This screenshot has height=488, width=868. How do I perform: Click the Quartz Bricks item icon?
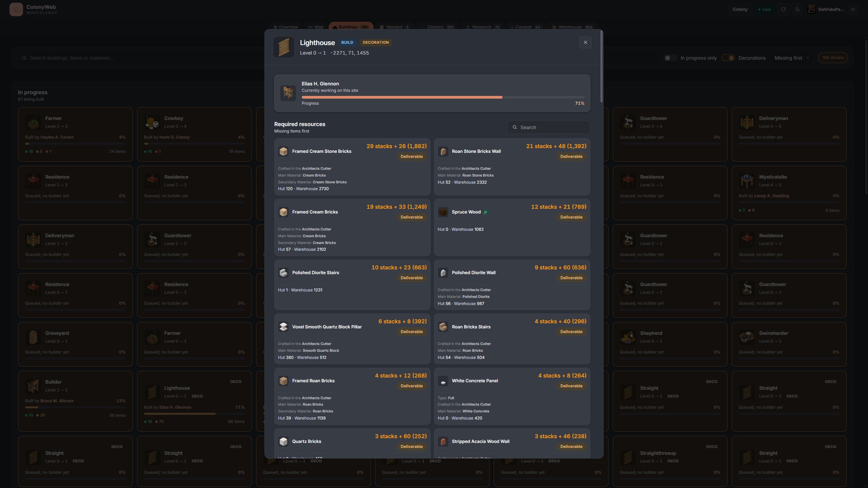click(x=283, y=441)
